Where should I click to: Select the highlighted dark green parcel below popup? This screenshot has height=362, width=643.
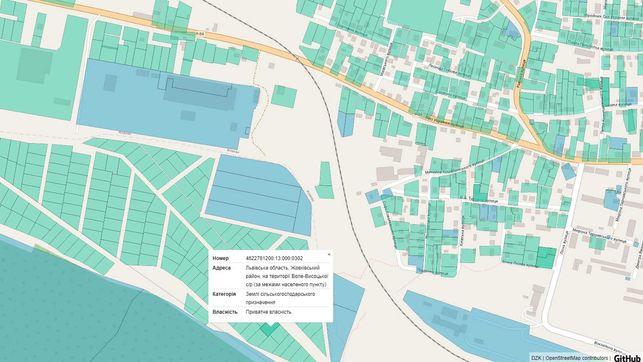(269, 328)
